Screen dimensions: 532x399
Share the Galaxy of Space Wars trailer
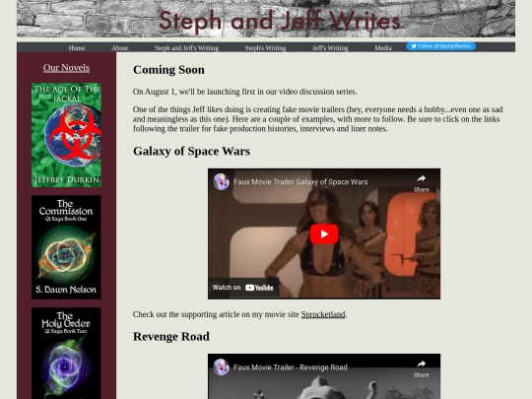pyautogui.click(x=421, y=183)
